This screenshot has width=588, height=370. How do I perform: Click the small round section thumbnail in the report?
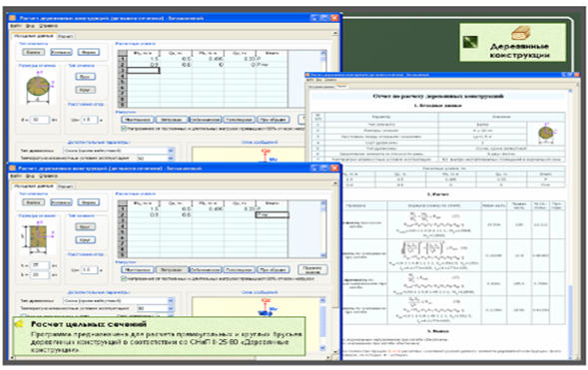coord(546,133)
